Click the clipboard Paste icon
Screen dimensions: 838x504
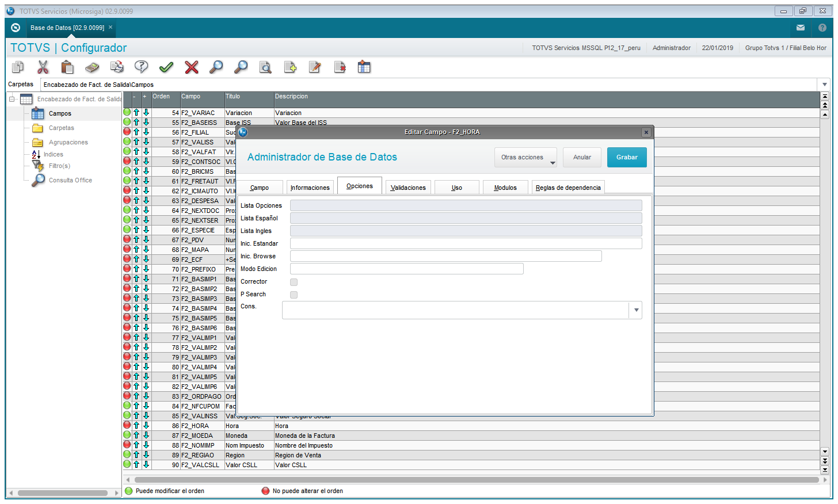[67, 67]
